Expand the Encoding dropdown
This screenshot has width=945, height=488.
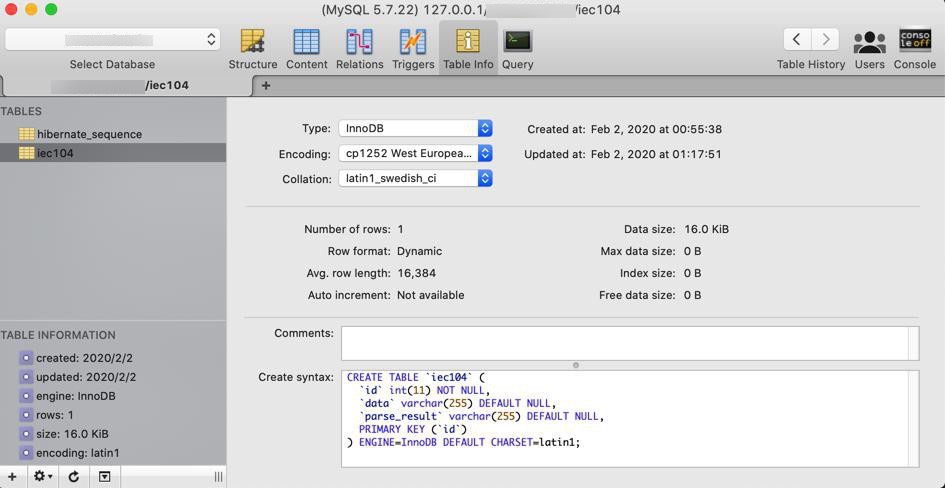coord(415,153)
